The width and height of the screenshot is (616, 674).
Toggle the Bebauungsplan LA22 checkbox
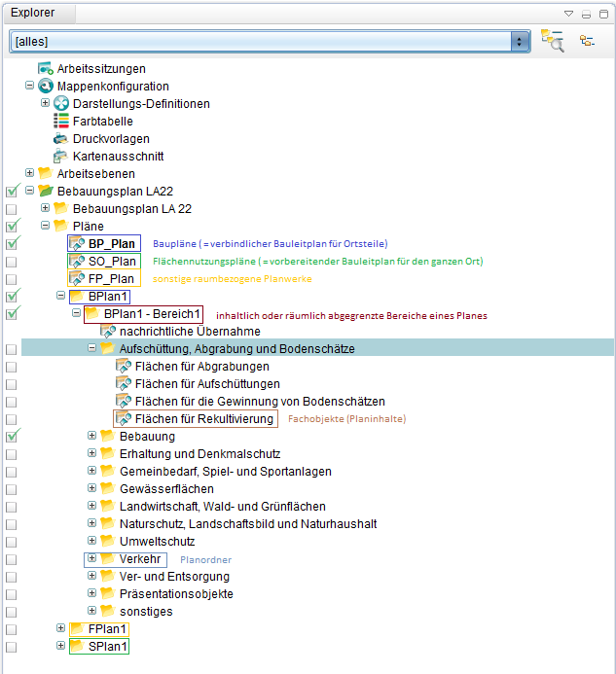coord(12,192)
